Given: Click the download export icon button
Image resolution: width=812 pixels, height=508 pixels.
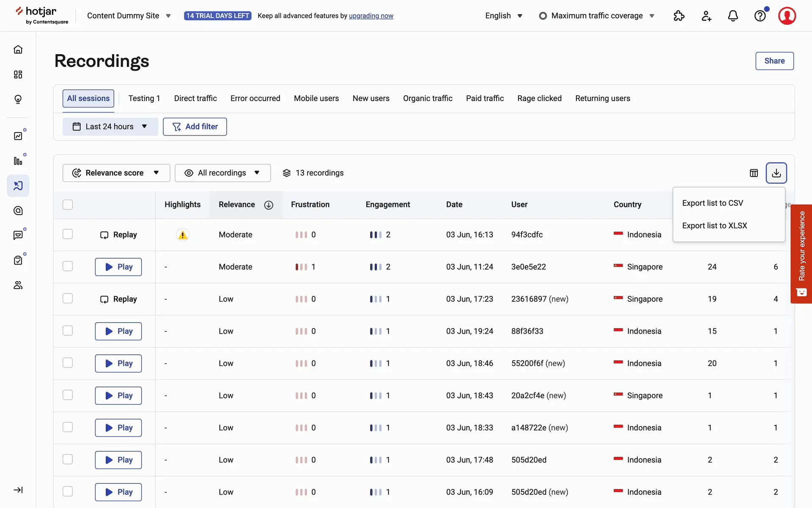Looking at the screenshot, I should coord(776,173).
